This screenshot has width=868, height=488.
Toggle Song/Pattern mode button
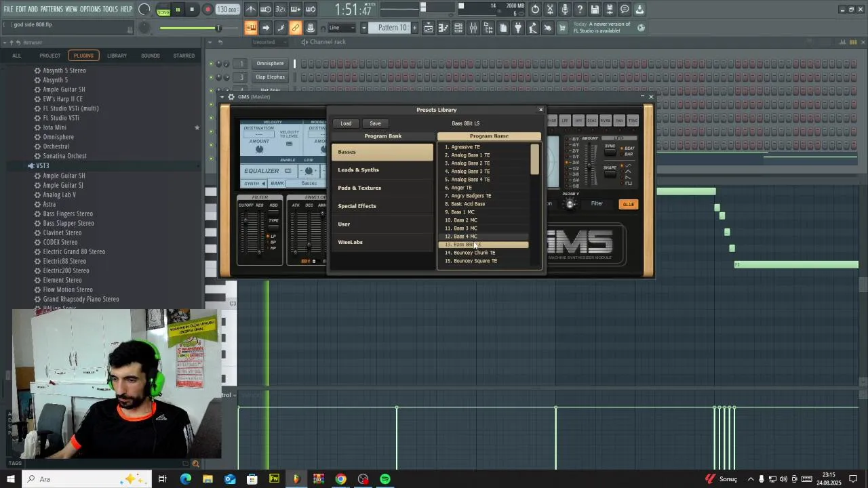coord(163,9)
